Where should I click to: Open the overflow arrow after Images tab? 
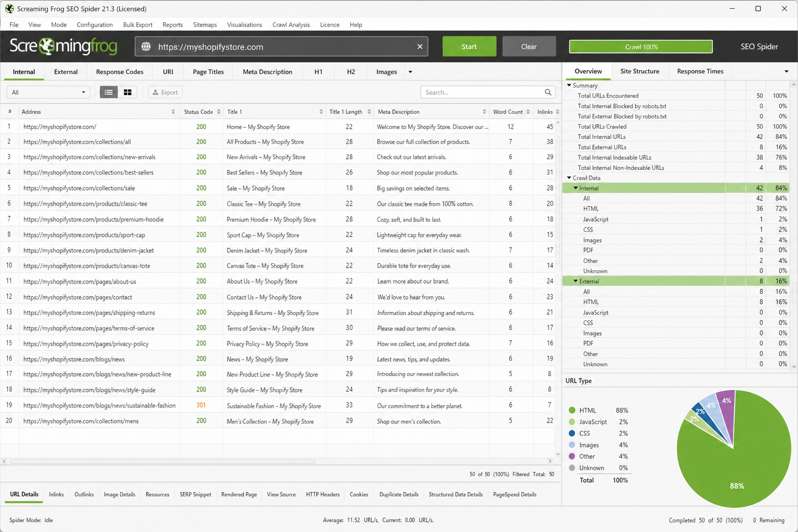point(410,72)
